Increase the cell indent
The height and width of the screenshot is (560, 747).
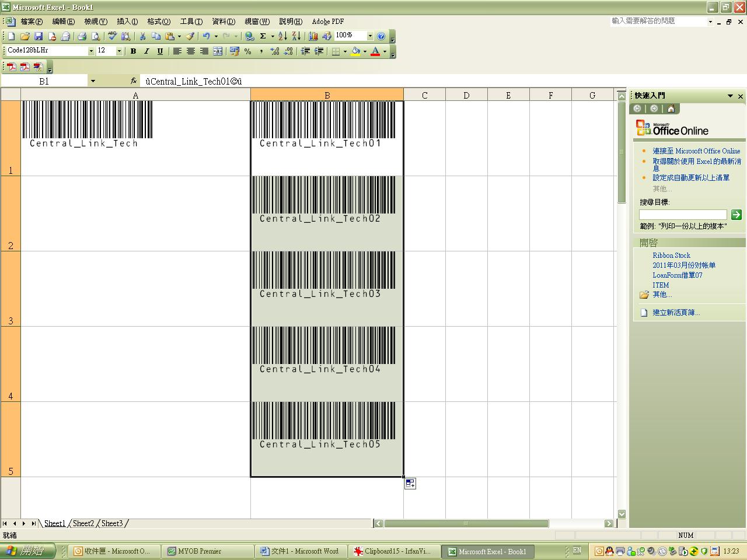click(319, 51)
